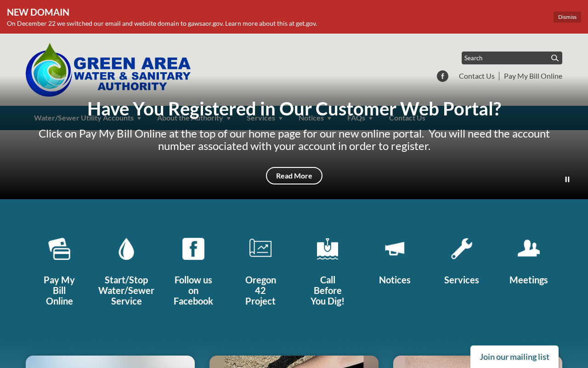The height and width of the screenshot is (368, 588).
Task: Click the large Follow us on Facebook icon
Action: (x=193, y=249)
